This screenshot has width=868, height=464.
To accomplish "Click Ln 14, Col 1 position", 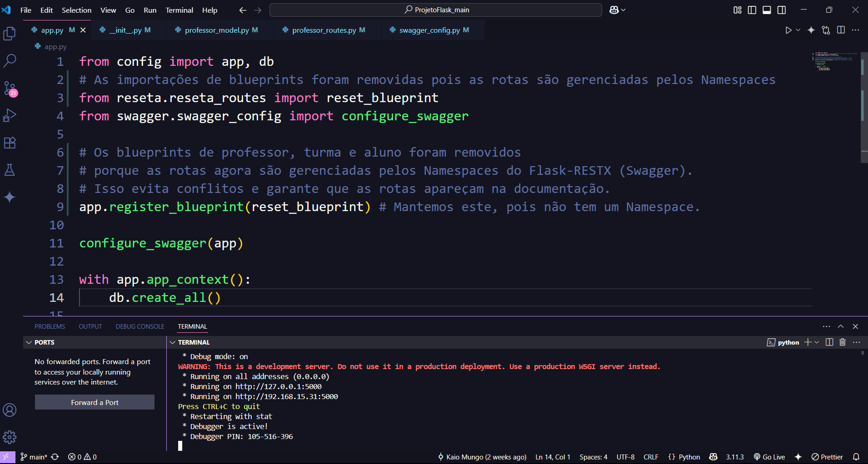I will (x=553, y=457).
